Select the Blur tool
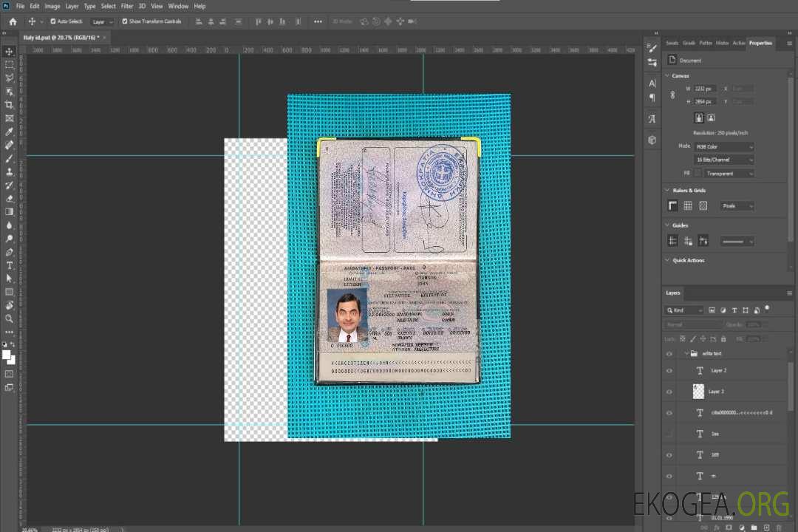The width and height of the screenshot is (798, 532). 9,225
